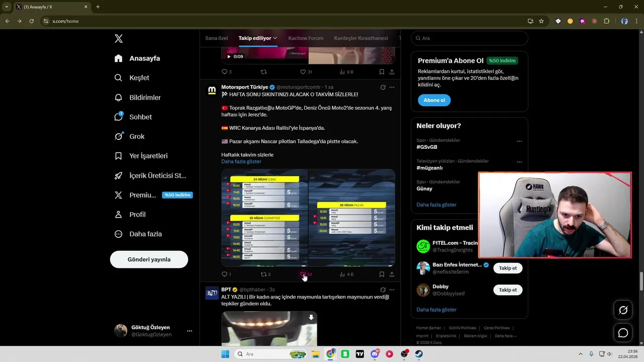
Task: Open Windows Start menu
Action: tap(225, 354)
